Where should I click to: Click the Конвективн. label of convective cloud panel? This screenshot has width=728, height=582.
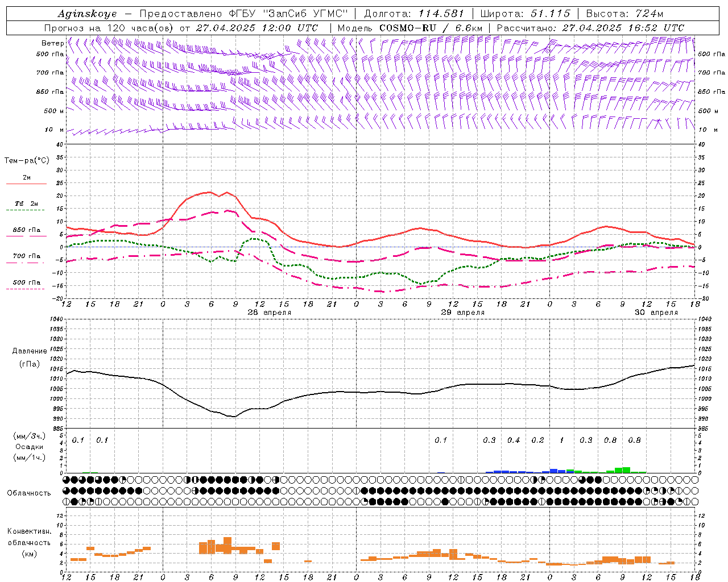click(29, 531)
